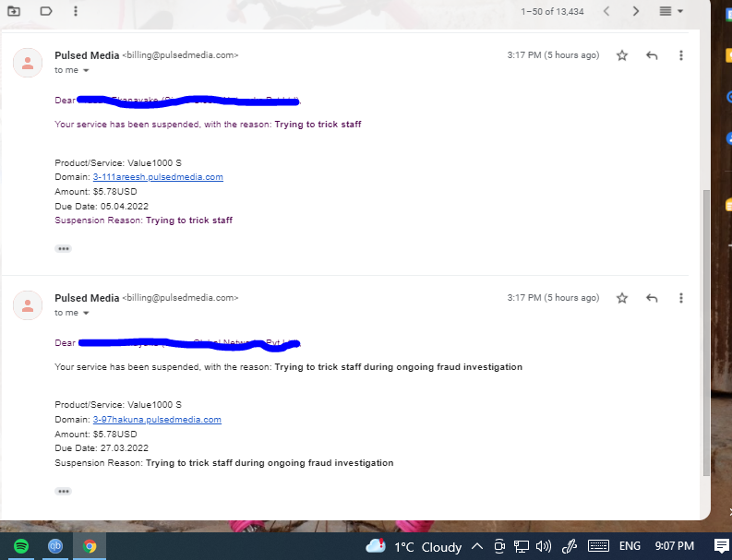Open 3-111areesh.pulsedmedia.com link

158,177
